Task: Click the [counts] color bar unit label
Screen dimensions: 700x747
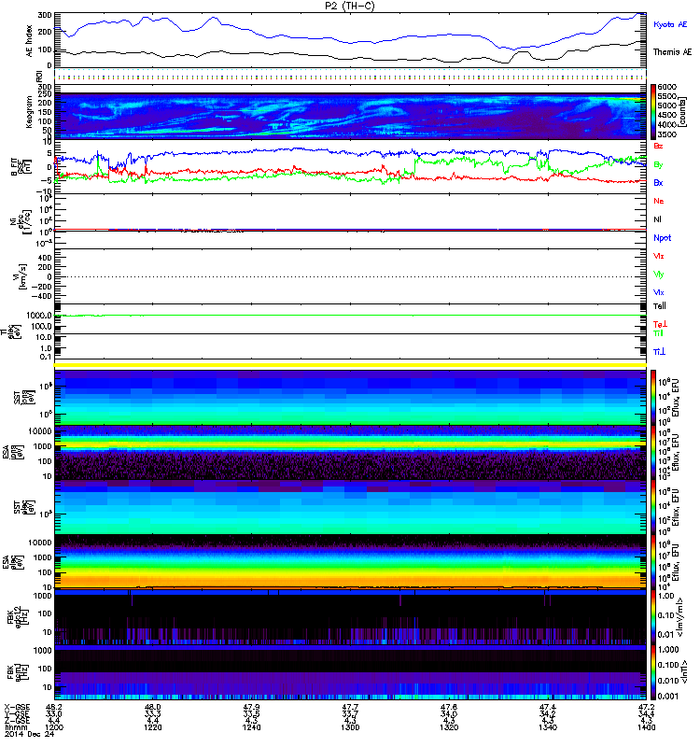Action: point(682,112)
